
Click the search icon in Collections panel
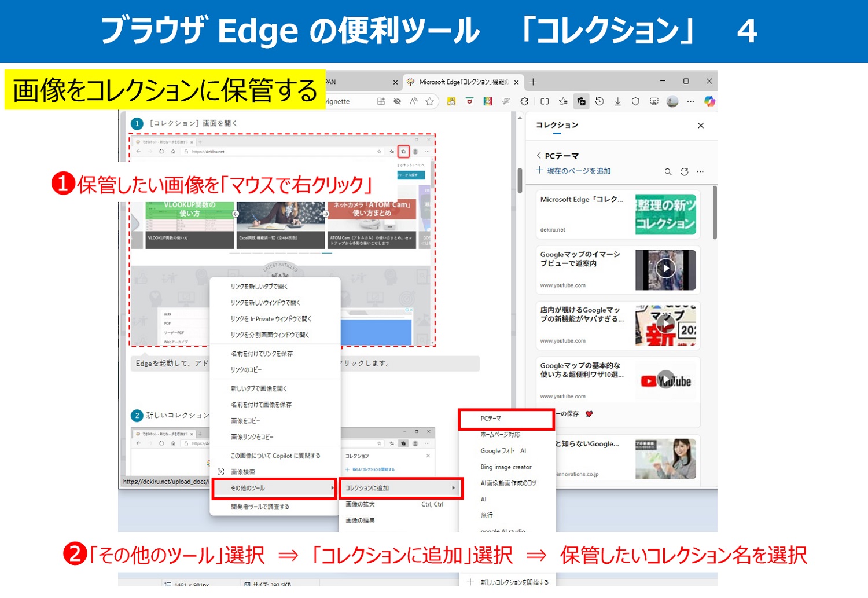coord(668,172)
